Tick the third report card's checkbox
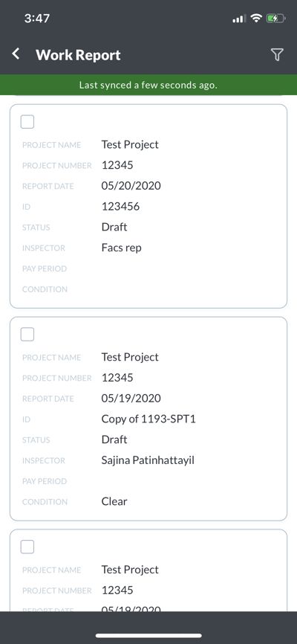297x644 pixels. (x=27, y=547)
